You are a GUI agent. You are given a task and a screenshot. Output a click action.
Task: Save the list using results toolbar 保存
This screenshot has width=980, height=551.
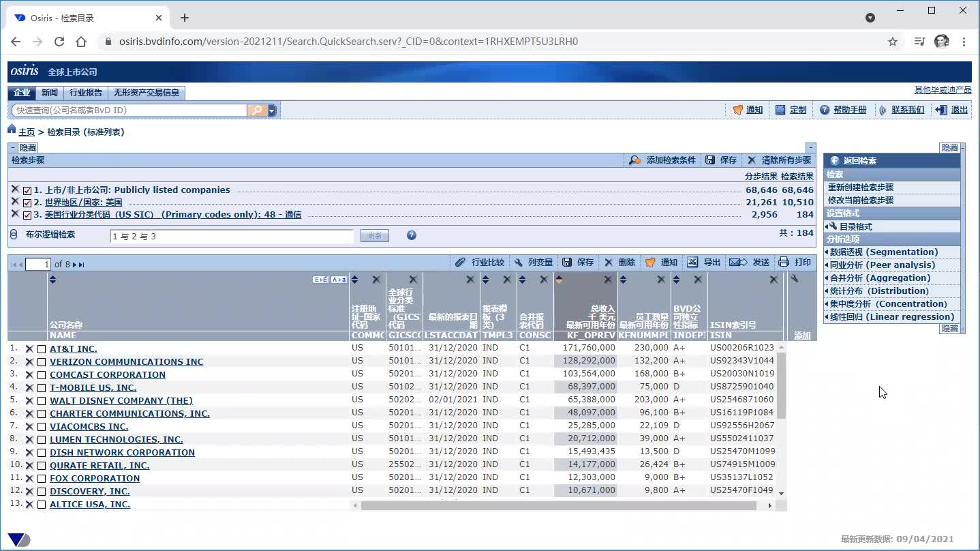coord(578,263)
